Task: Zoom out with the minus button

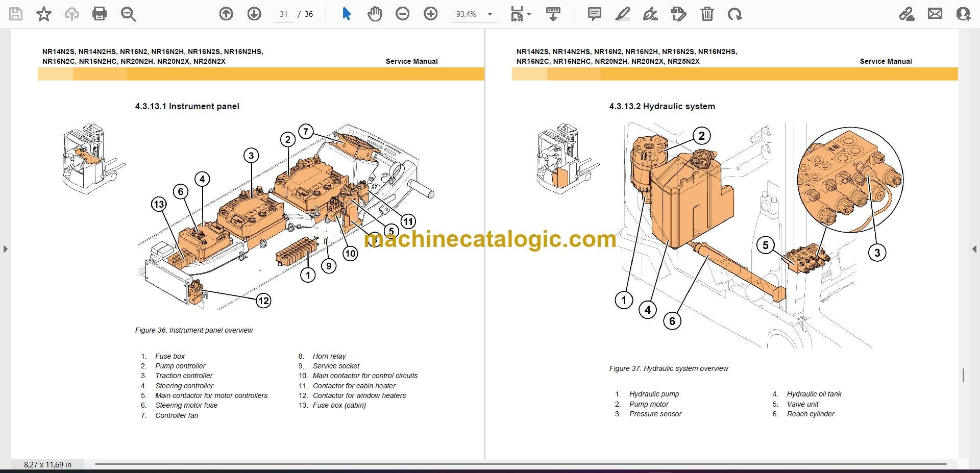Action: point(403,14)
